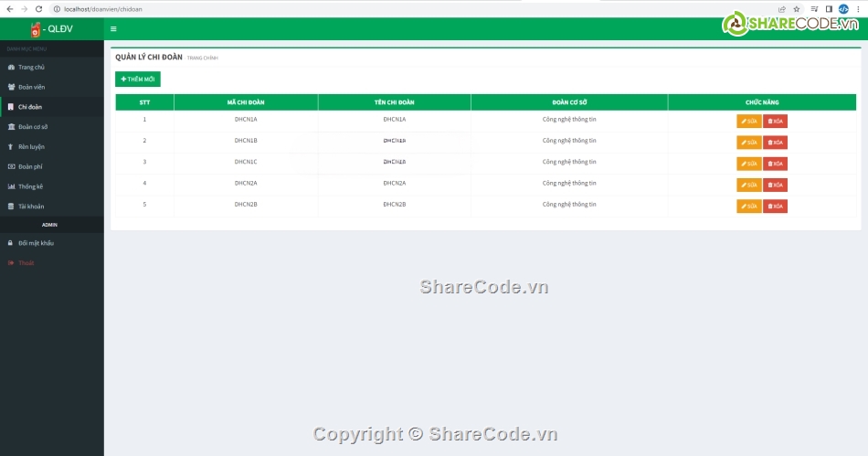
Task: Edit row DHCN1C with Sửa button
Action: (x=749, y=164)
